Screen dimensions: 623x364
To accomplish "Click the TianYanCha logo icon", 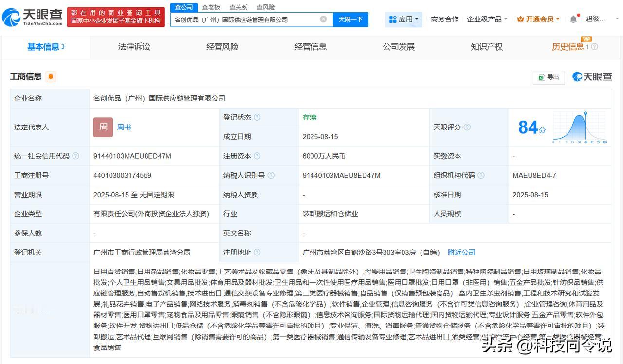I will point(11,17).
